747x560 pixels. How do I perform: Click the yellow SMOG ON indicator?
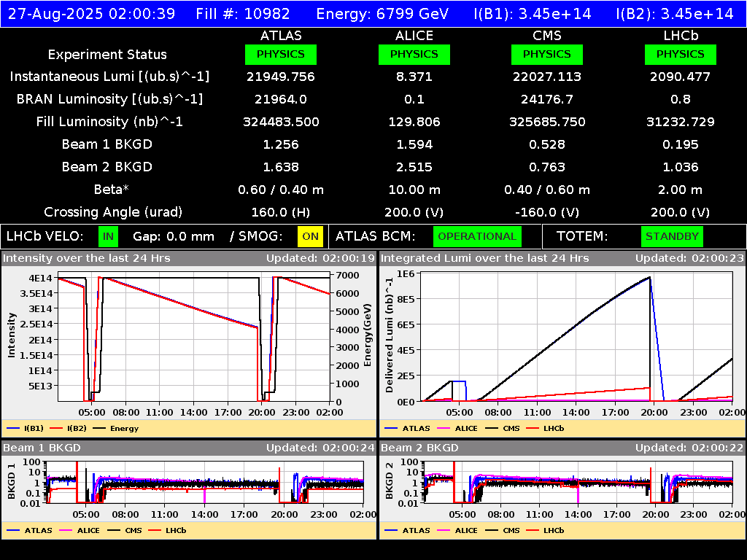pos(310,236)
